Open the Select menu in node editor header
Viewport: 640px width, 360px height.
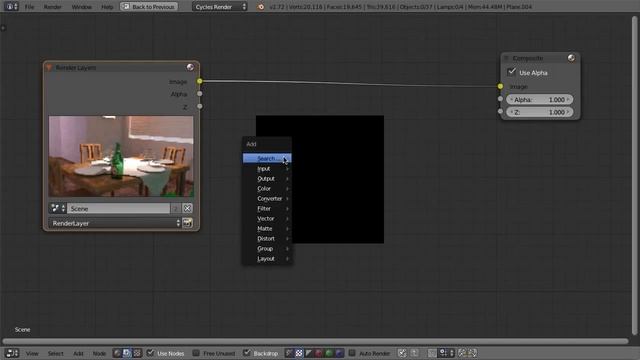click(x=56, y=353)
